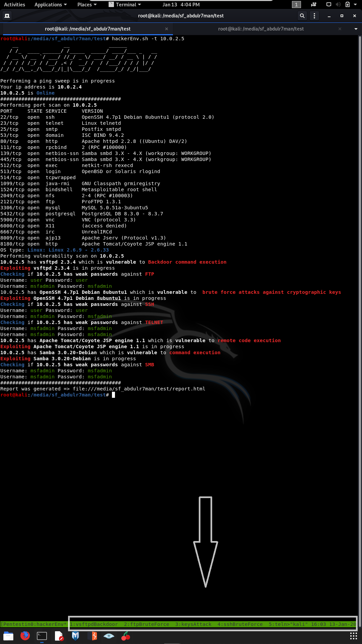This screenshot has width=362, height=644.
Task: Click the 22/tcp ssh port row
Action: [107, 117]
